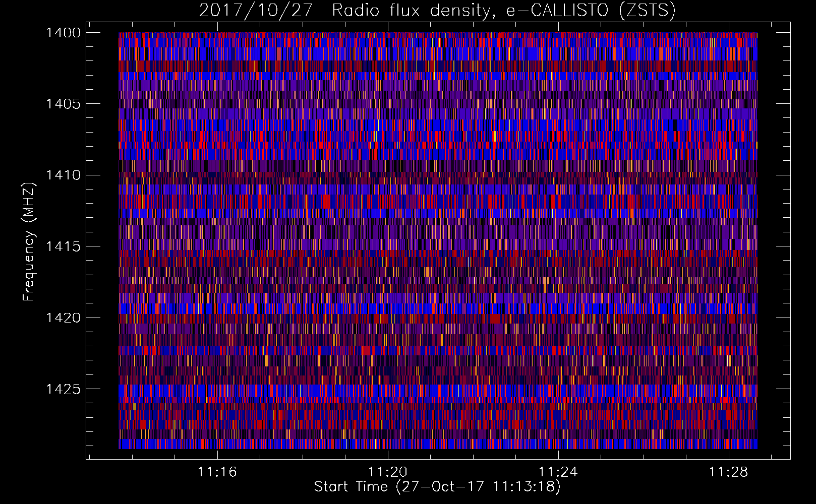Click the 11:24 time tick label
This screenshot has height=504, width=816.
(x=558, y=472)
